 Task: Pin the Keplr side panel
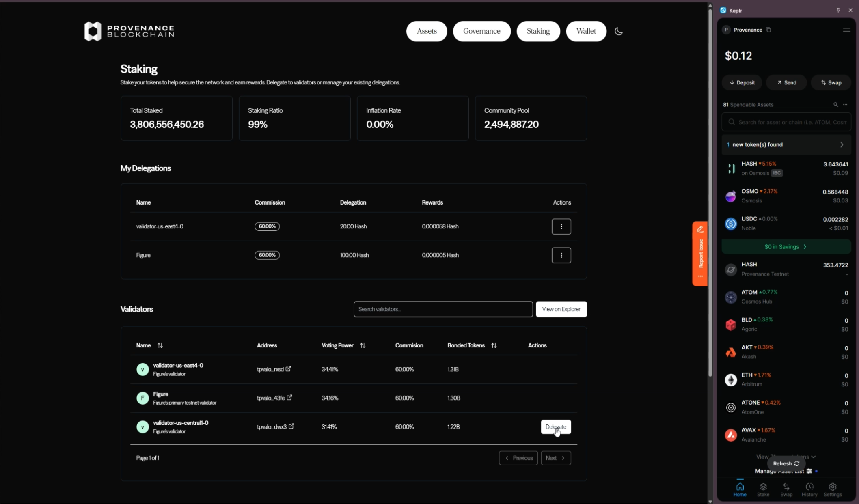click(x=838, y=10)
